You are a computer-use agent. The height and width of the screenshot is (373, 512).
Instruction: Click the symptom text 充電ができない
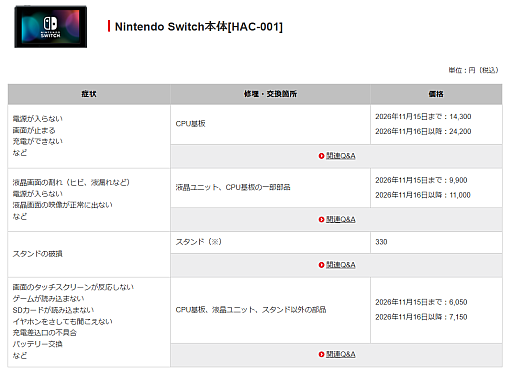coord(38,141)
